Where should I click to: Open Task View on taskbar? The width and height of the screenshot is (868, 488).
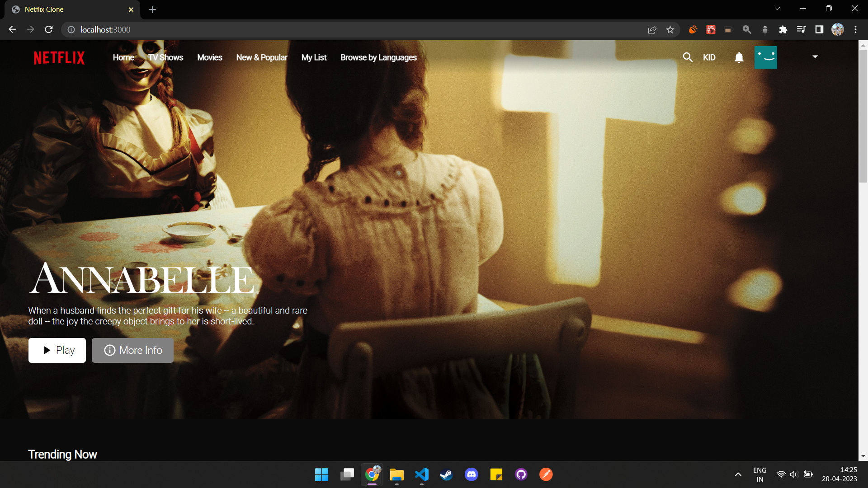pos(347,474)
